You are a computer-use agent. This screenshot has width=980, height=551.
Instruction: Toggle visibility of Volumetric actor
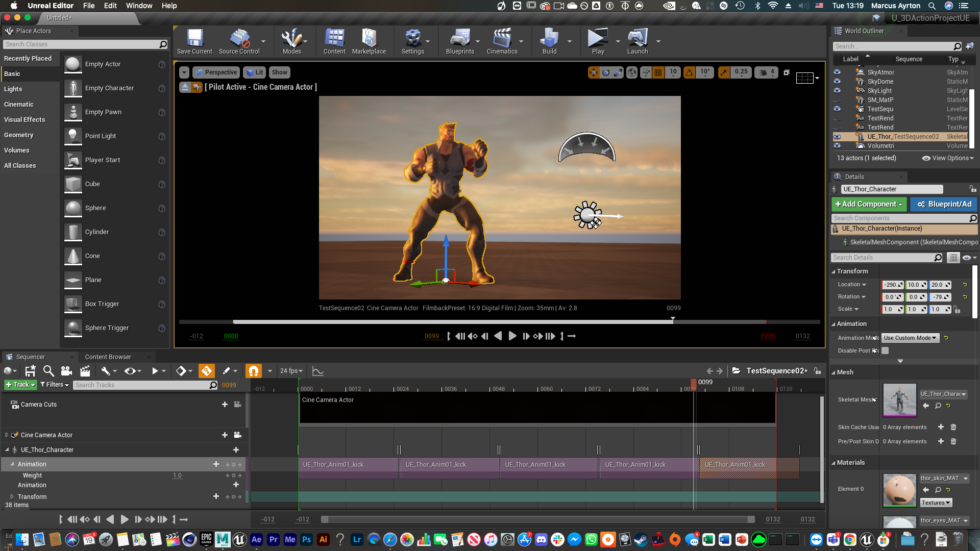(x=837, y=145)
